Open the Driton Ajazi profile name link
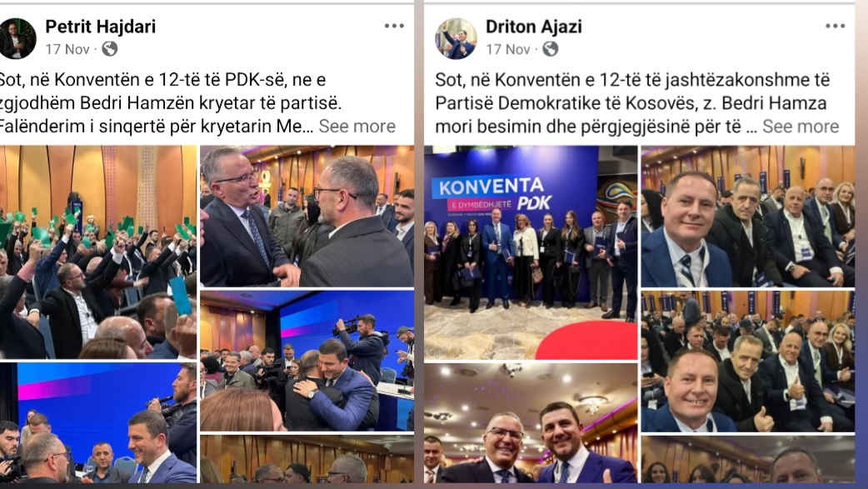The width and height of the screenshot is (868, 489). point(534,27)
